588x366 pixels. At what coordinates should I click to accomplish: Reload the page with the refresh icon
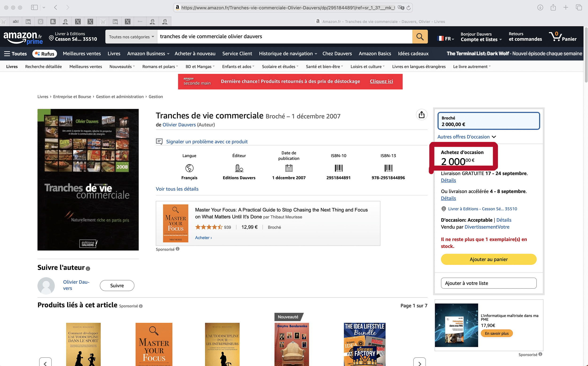coord(409,8)
